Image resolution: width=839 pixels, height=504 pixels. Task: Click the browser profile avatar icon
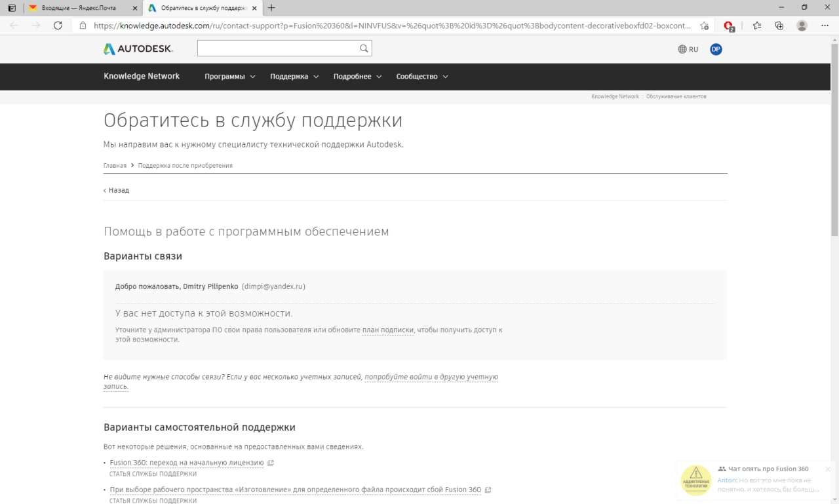point(802,26)
